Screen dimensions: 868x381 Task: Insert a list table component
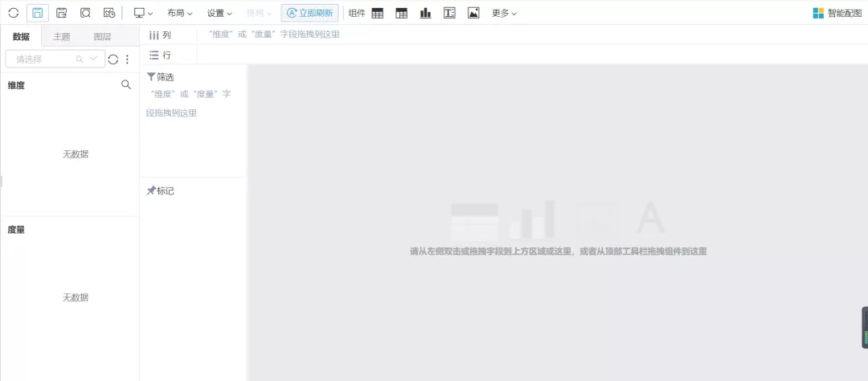378,14
